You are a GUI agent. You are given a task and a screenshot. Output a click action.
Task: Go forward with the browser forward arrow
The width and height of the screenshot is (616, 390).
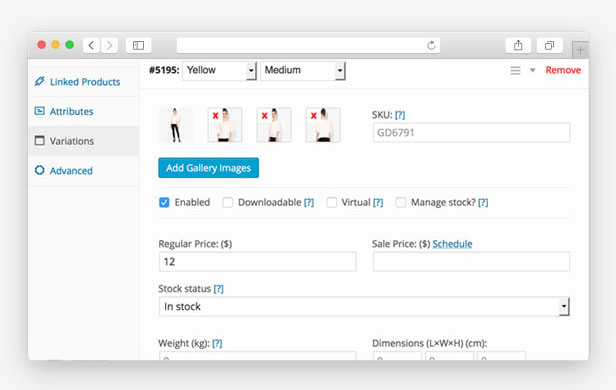[109, 45]
